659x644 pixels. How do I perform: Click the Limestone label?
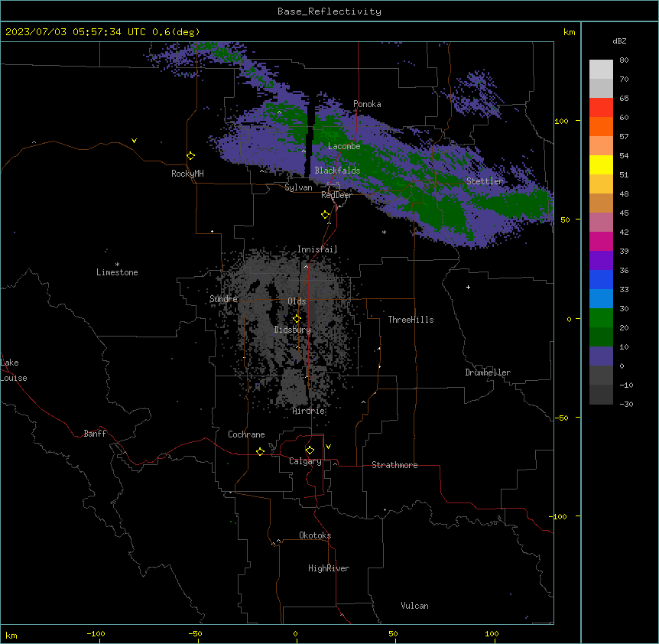(x=117, y=272)
